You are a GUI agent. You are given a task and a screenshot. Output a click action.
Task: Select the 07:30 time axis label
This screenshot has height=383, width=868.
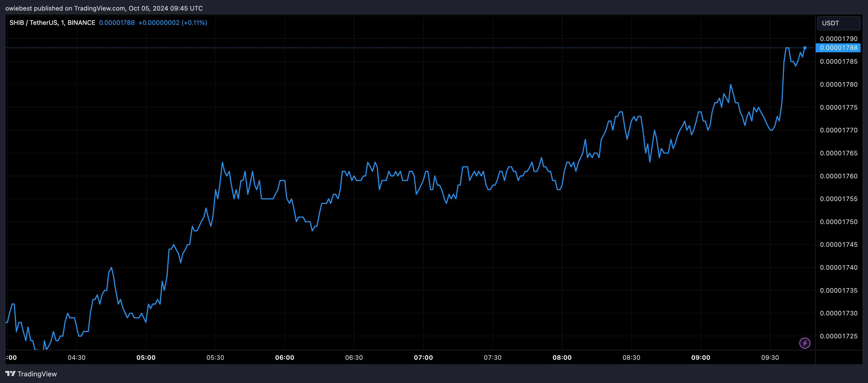click(x=492, y=357)
